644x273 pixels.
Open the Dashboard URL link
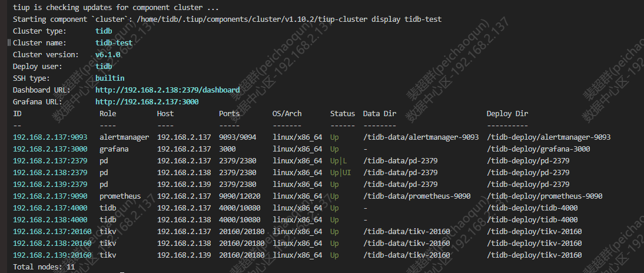(167, 90)
